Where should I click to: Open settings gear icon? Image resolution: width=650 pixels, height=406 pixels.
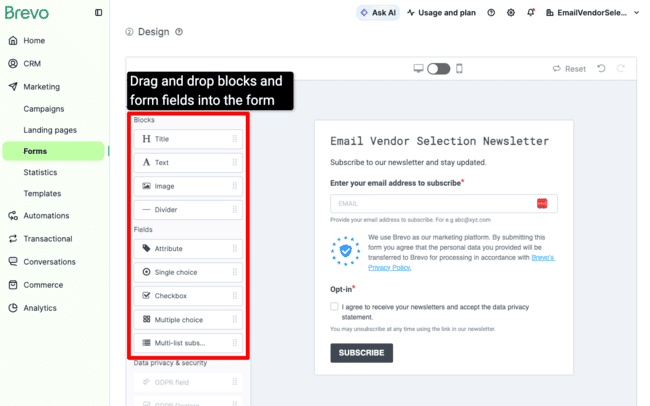coord(511,12)
